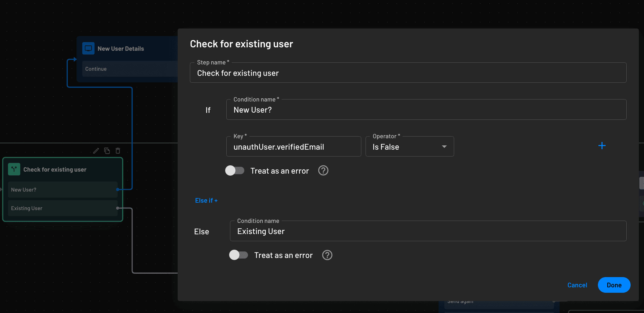Image resolution: width=644 pixels, height=313 pixels.
Task: Click the blue display icon on New User Details
Action: (x=88, y=48)
